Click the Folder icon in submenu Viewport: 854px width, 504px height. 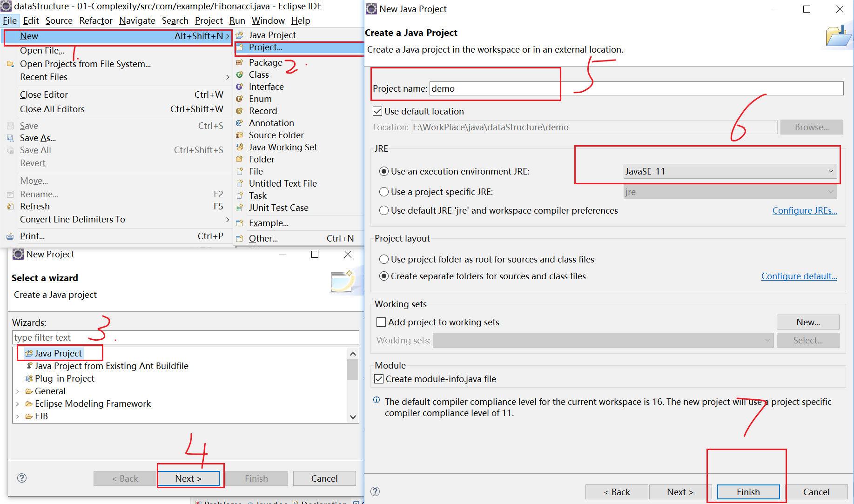point(240,159)
